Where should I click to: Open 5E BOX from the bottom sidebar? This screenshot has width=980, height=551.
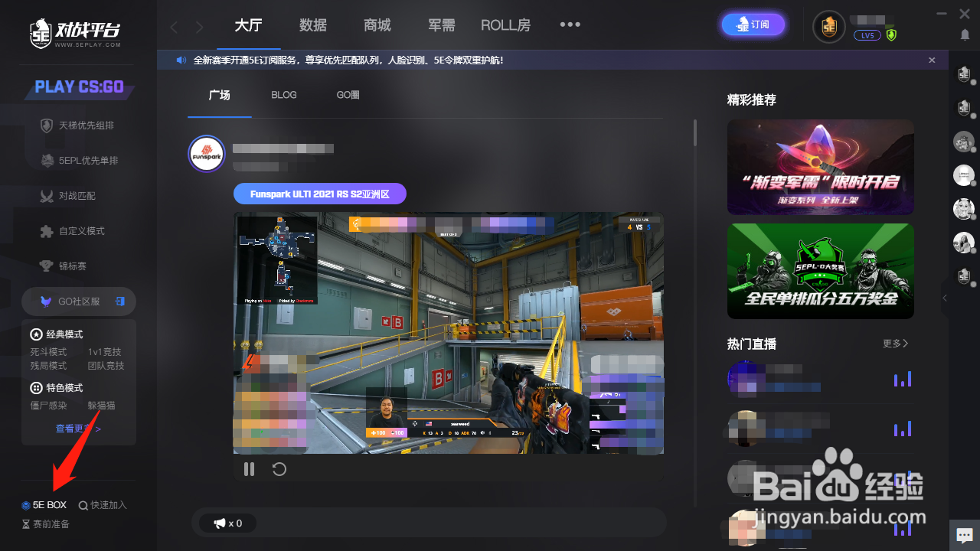point(44,504)
